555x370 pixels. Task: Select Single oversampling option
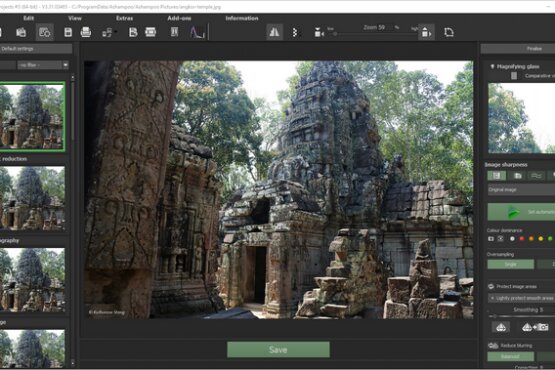click(510, 264)
